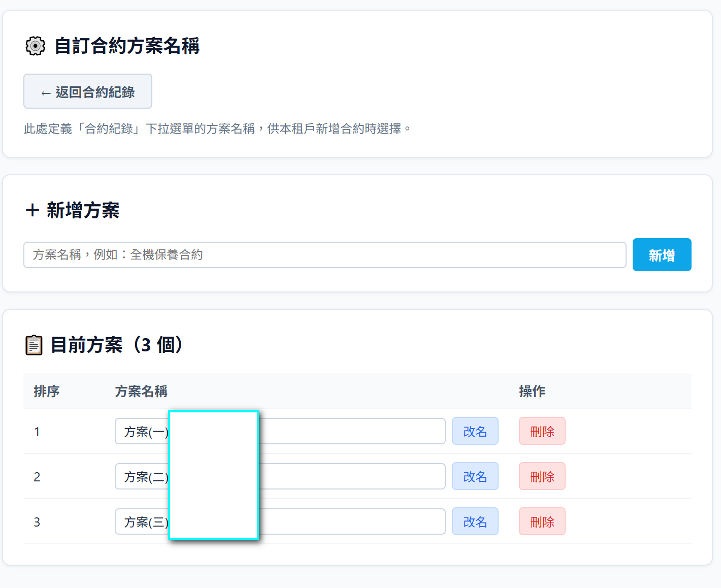This screenshot has height=588, width=721.
Task: Select the order number 1 cell
Action: click(x=37, y=432)
